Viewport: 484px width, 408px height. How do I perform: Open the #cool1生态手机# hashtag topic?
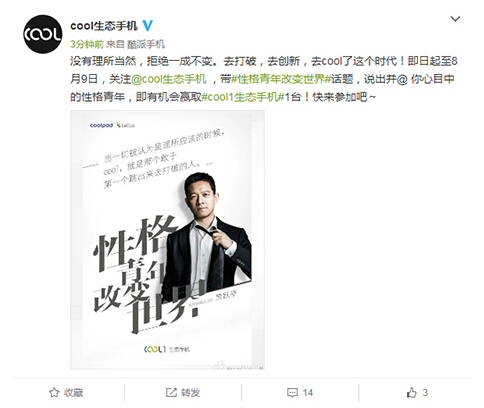[243, 97]
